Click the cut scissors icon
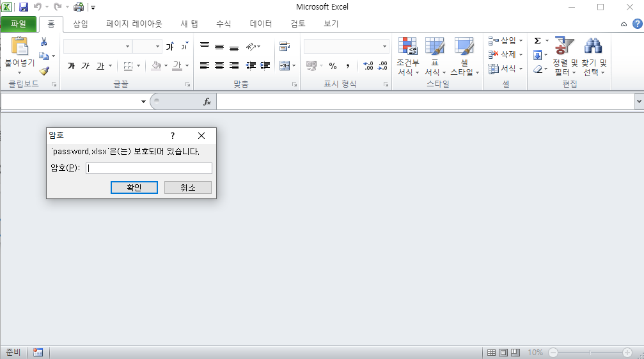This screenshot has width=644, height=359. pyautogui.click(x=43, y=42)
